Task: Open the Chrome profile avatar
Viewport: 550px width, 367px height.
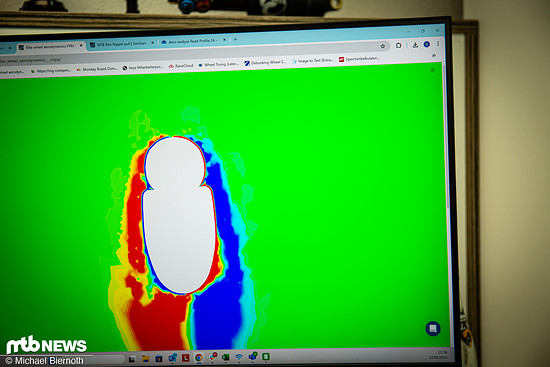Action: 427,44
